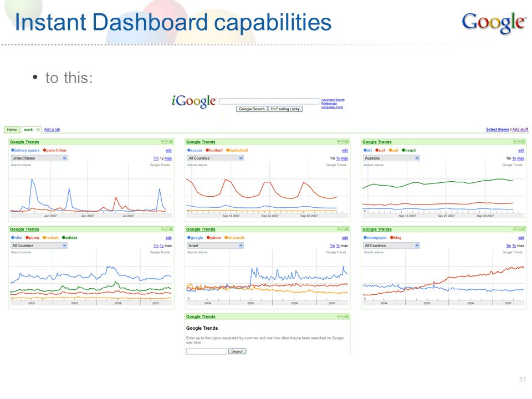Open All Countries dropdown in newspaper gadget

coord(392,245)
